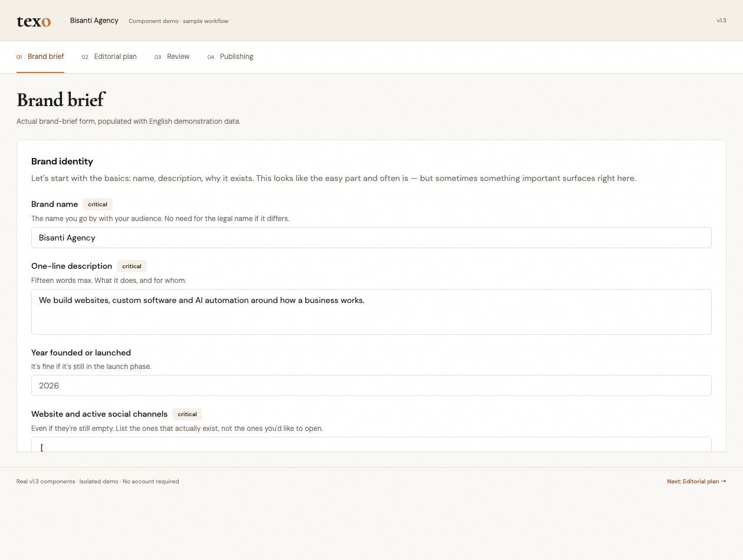
Task: Click the Website and active social channels label
Action: pos(99,414)
